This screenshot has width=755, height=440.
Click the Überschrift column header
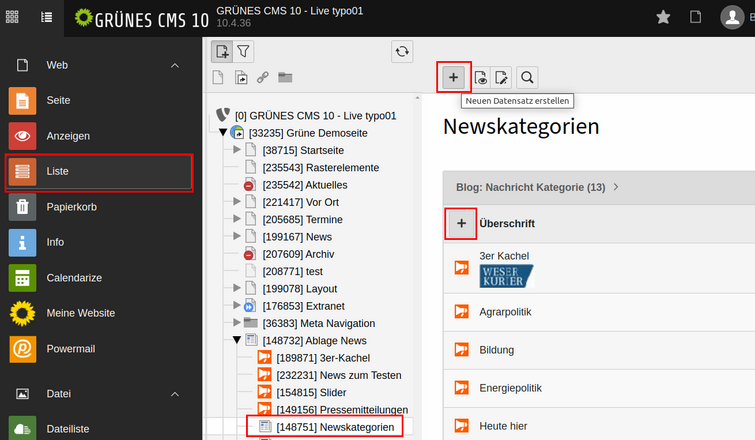pyautogui.click(x=507, y=224)
